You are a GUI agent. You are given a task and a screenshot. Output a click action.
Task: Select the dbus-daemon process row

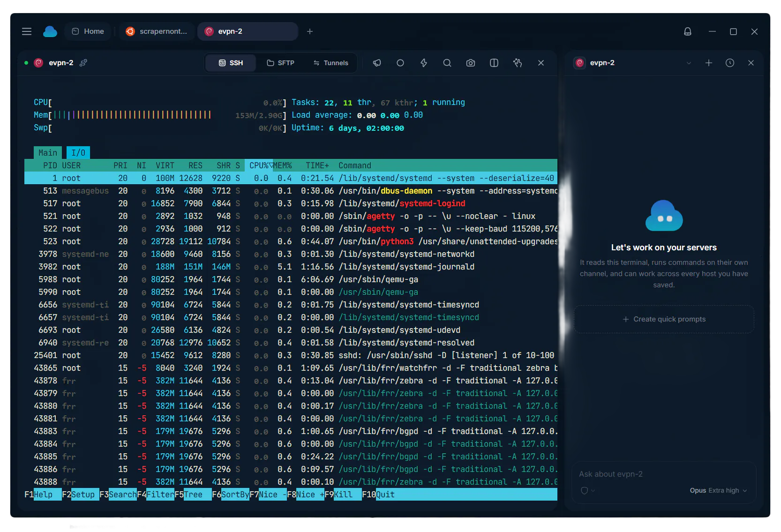291,191
